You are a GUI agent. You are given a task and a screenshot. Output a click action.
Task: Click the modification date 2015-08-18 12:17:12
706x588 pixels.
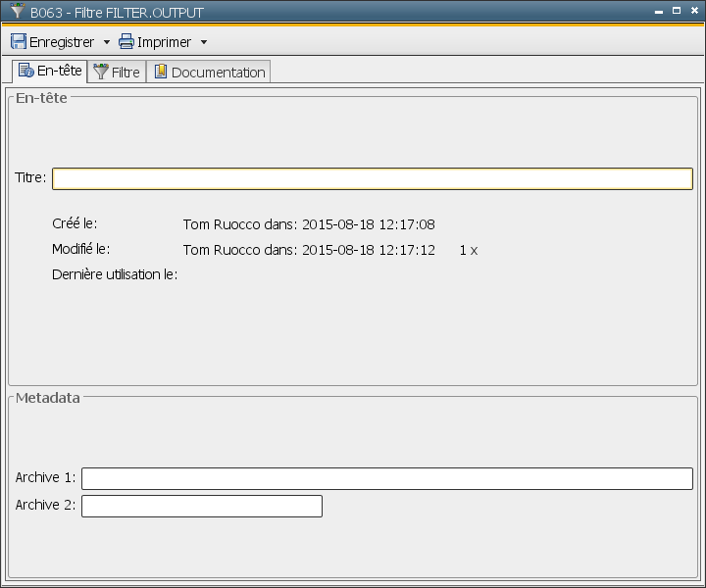pos(369,250)
